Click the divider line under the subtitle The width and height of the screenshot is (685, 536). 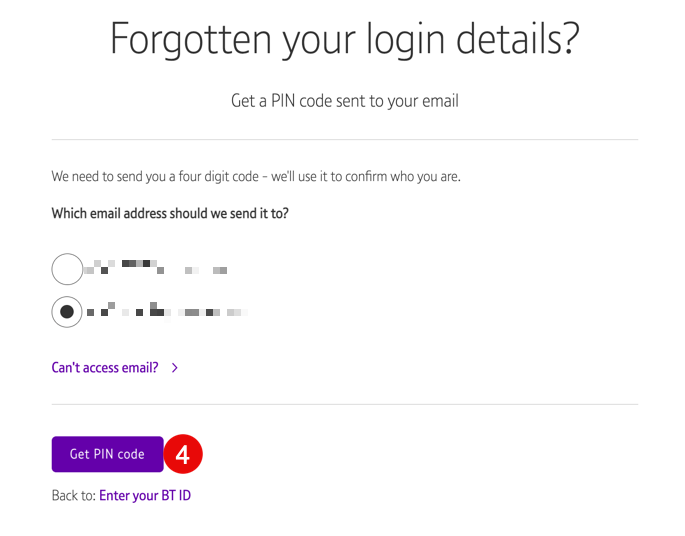coord(345,140)
